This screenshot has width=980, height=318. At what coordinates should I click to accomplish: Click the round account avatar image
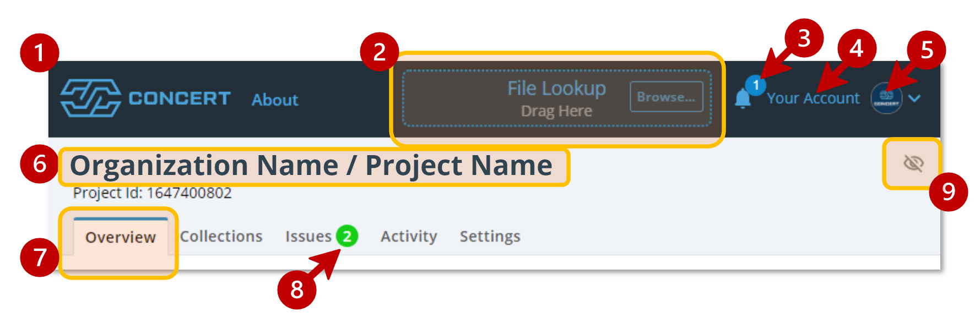tap(886, 98)
